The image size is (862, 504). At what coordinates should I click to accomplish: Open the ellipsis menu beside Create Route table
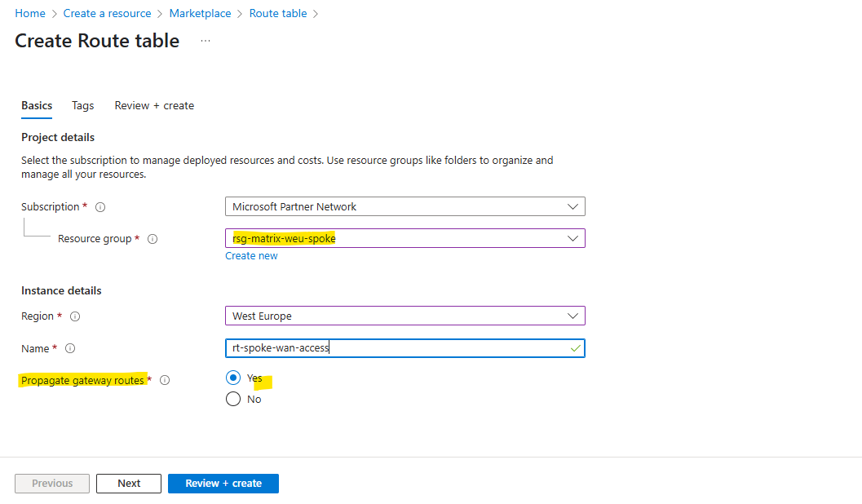pyautogui.click(x=205, y=41)
